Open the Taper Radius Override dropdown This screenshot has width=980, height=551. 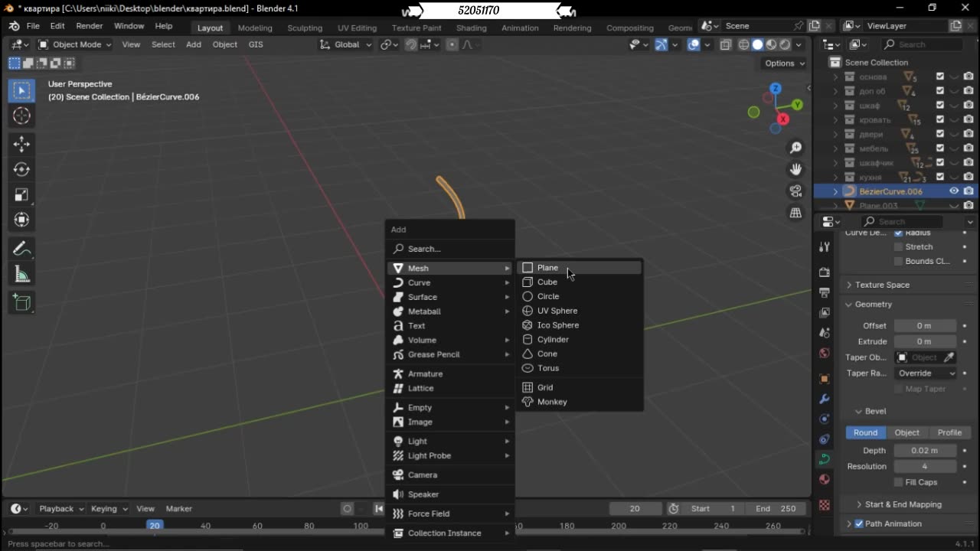pos(926,373)
